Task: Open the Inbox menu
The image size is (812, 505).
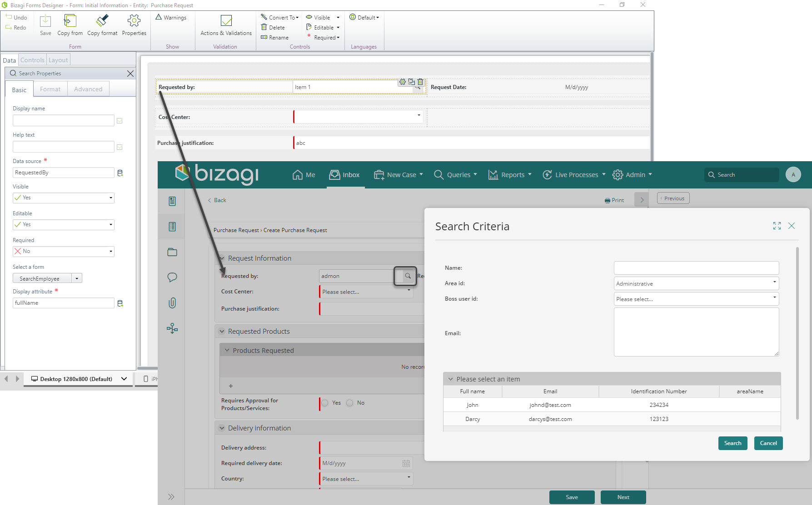Action: [344, 175]
